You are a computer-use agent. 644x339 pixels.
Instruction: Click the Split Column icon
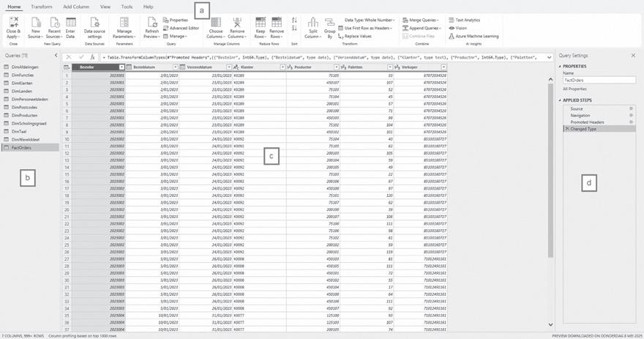pos(313,22)
